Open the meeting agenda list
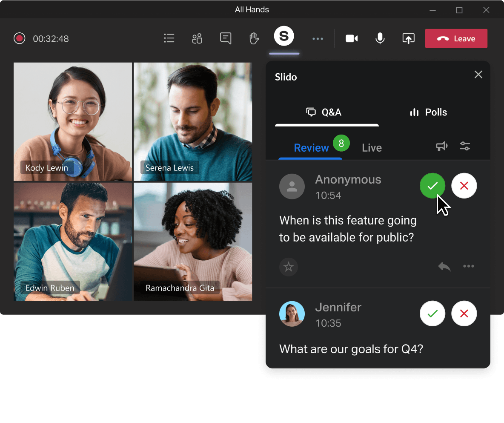 point(169,38)
